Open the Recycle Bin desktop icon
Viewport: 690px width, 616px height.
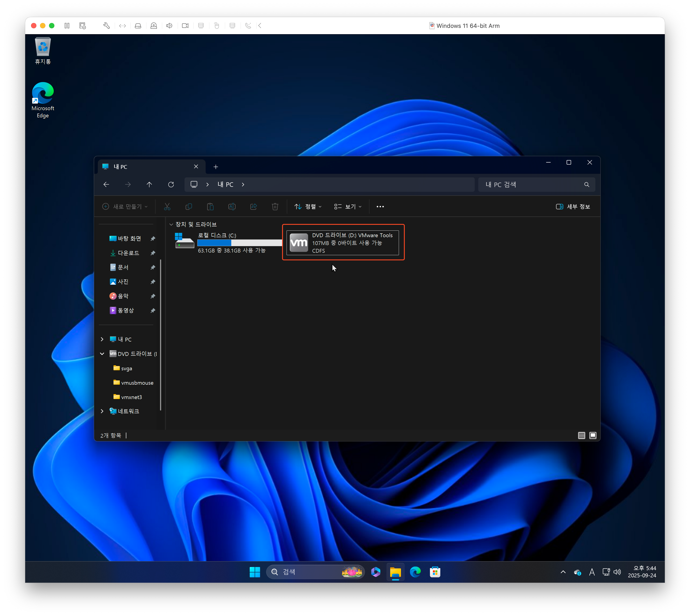pos(43,51)
